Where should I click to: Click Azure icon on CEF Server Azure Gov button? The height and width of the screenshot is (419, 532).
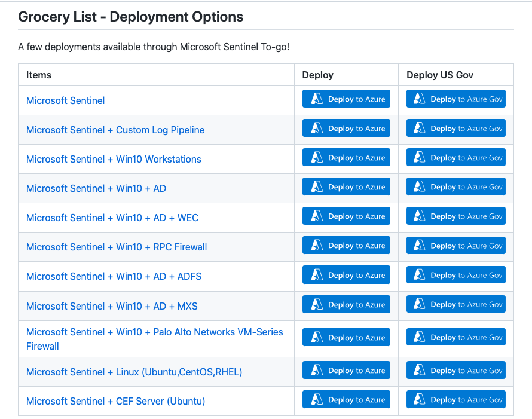(420, 400)
